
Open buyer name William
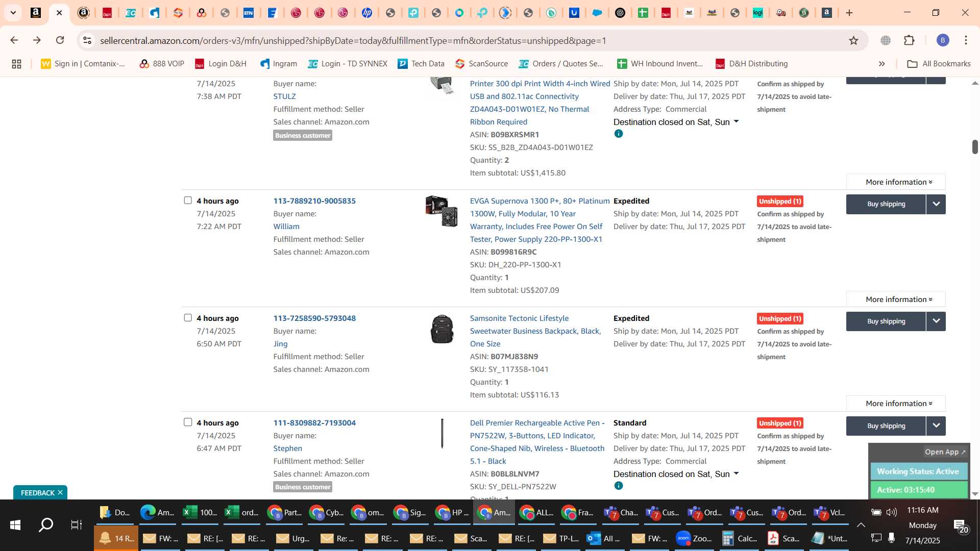coord(286,227)
